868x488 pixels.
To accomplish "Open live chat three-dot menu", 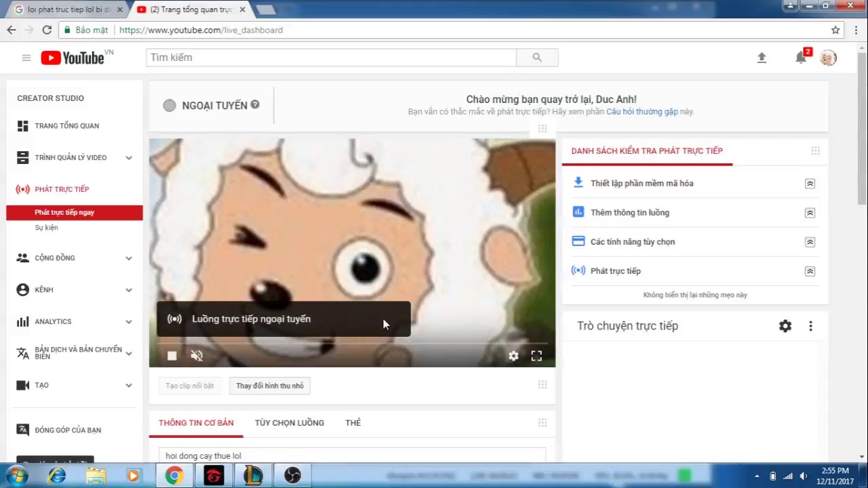I will (x=810, y=326).
